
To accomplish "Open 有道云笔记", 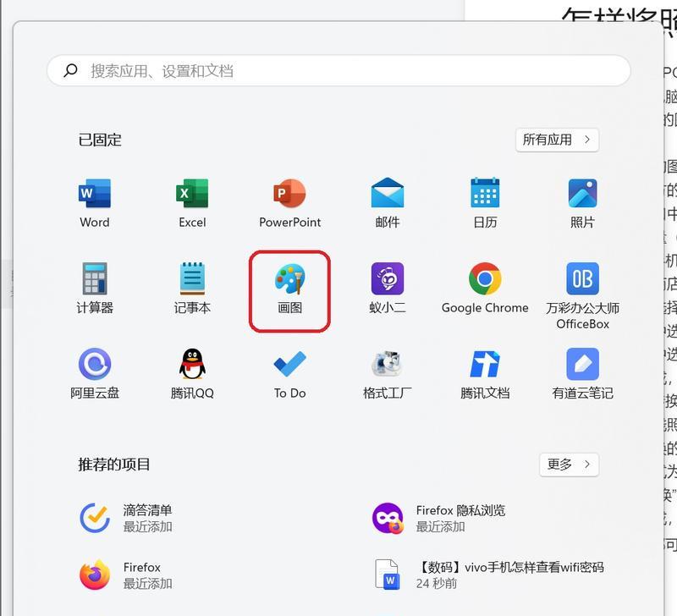I will [582, 374].
